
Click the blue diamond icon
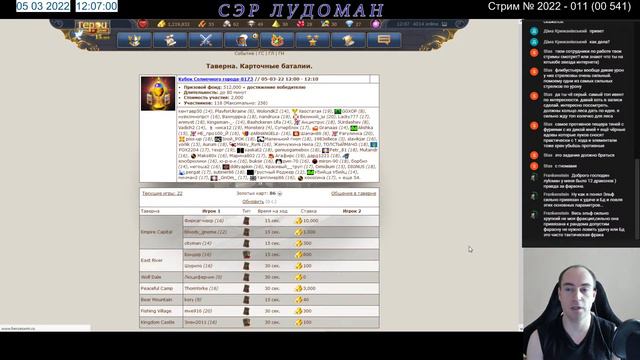tap(349, 24)
